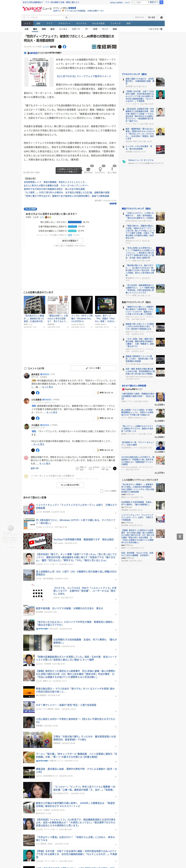Image resolution: width=186 pixels, height=868 pixels.
Task: Click the web search magnifier button at top
Action: pyautogui.click(x=161, y=2)
